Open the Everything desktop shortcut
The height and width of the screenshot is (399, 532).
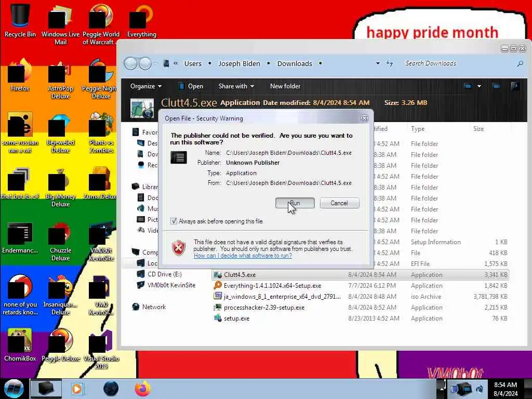coord(141,20)
